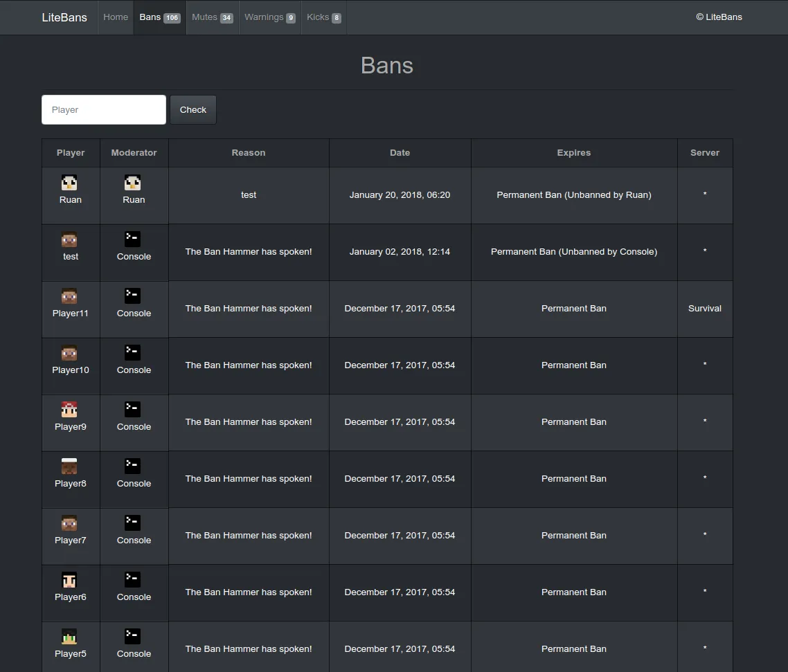788x672 pixels.
Task: Click Player8's avatar head icon
Action: tap(69, 466)
